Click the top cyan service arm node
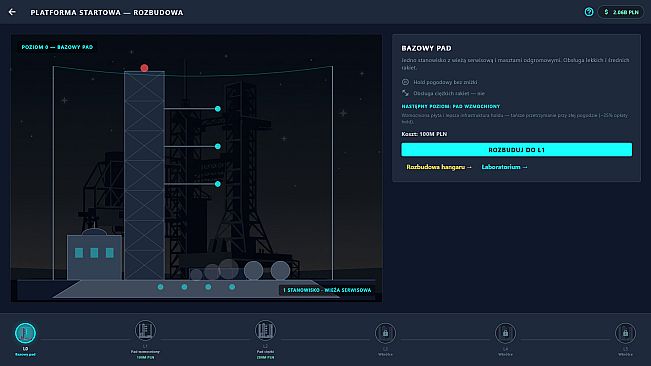 tap(218, 109)
